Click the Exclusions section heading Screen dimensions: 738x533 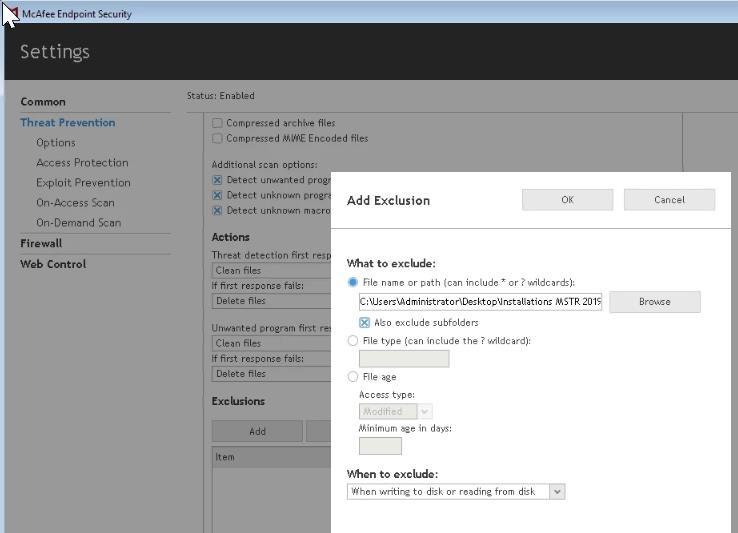238,401
